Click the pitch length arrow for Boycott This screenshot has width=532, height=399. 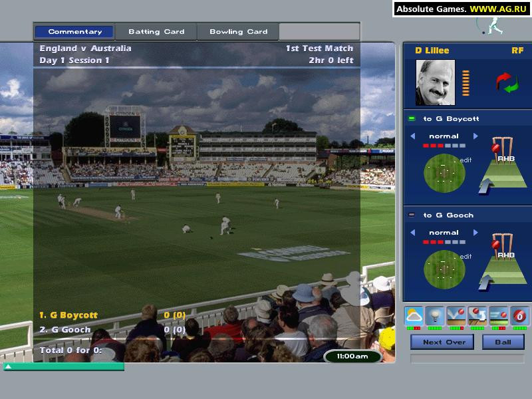486,186
